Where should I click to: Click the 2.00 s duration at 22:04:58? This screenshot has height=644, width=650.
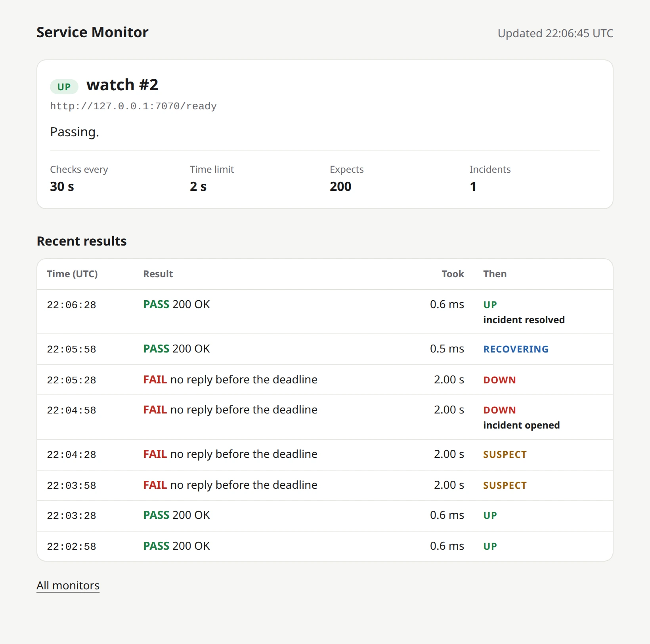449,410
